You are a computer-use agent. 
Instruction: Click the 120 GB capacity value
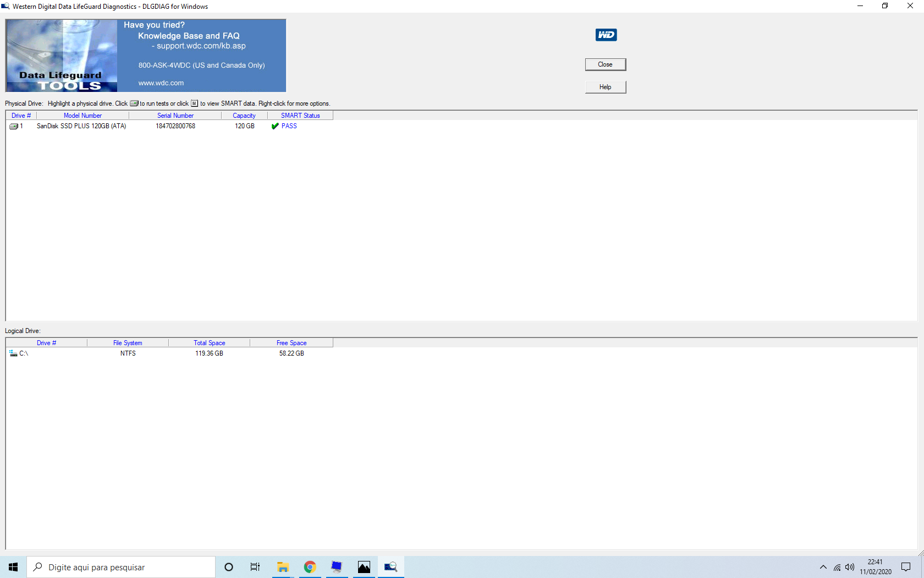click(x=245, y=126)
